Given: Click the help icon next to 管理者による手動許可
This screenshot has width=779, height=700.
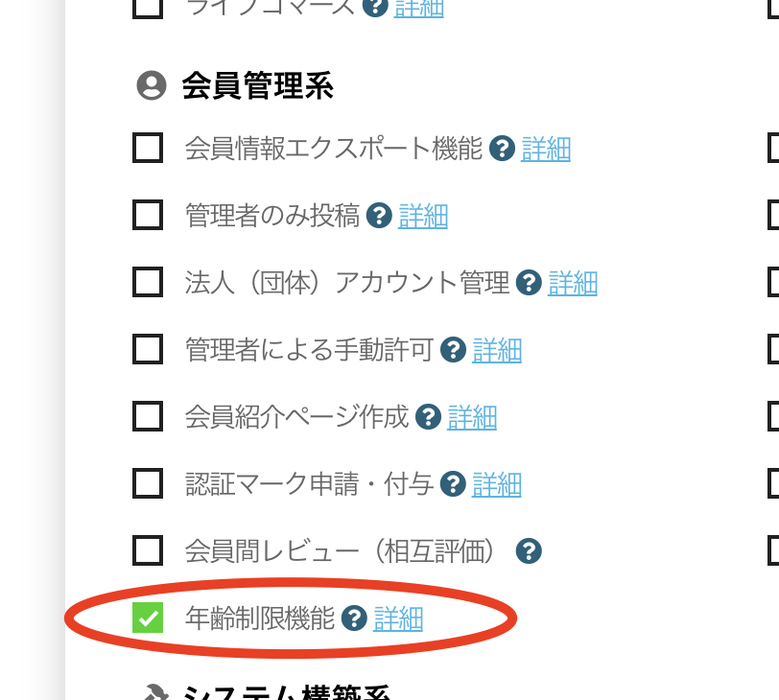Looking at the screenshot, I should [x=452, y=350].
